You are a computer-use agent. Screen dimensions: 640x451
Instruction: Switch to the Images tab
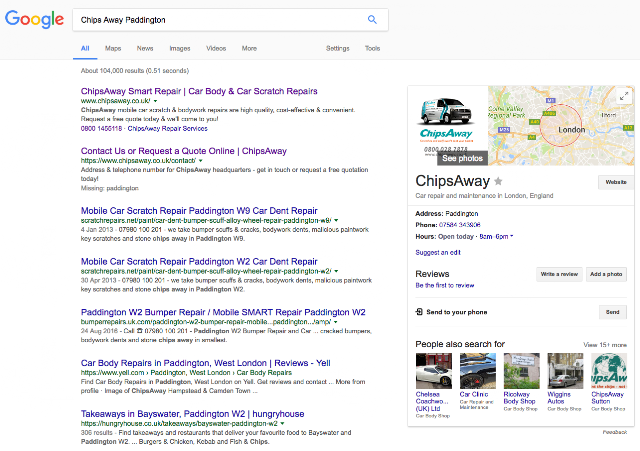point(180,48)
